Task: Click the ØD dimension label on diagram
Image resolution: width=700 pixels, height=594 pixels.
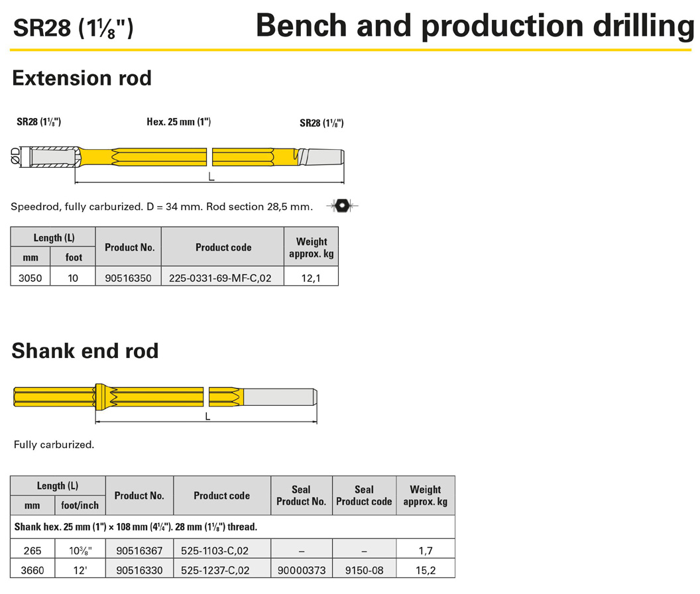Action: click(15, 156)
